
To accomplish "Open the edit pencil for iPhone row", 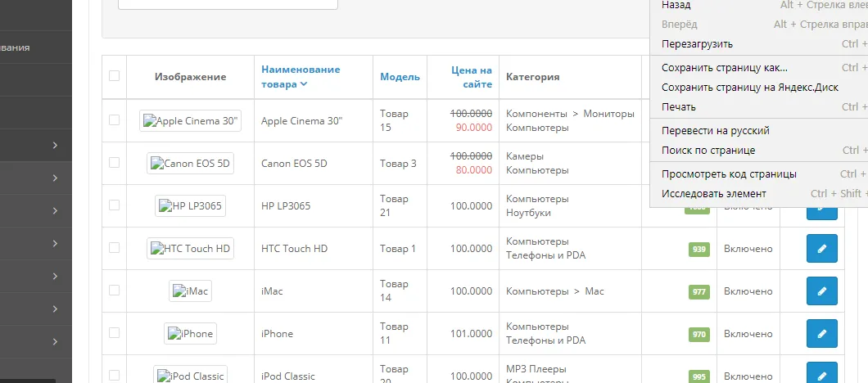I will (x=821, y=334).
